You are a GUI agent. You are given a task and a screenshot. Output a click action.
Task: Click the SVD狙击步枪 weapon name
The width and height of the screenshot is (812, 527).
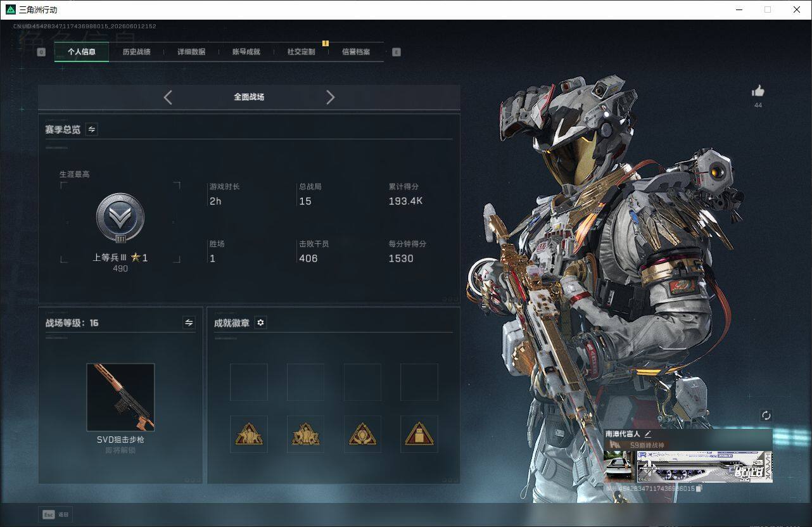[120, 440]
